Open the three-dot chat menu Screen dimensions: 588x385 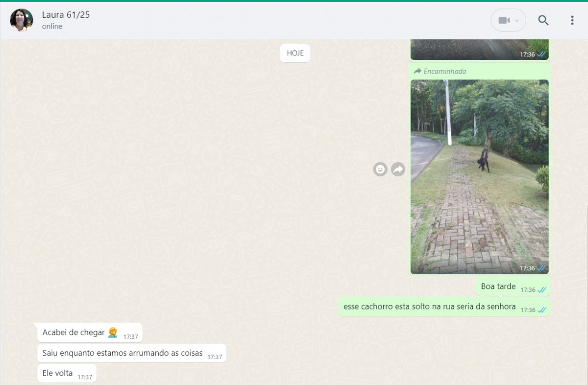click(572, 20)
